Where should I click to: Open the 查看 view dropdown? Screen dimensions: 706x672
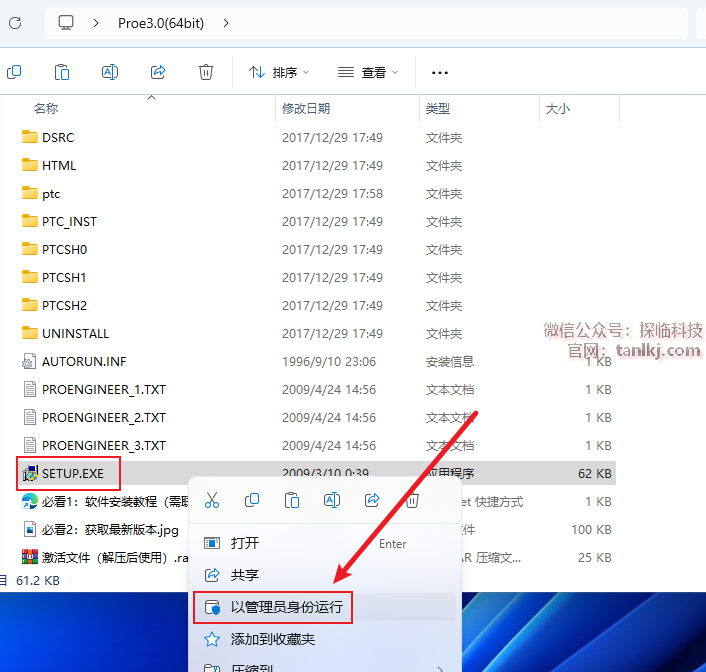tap(368, 72)
